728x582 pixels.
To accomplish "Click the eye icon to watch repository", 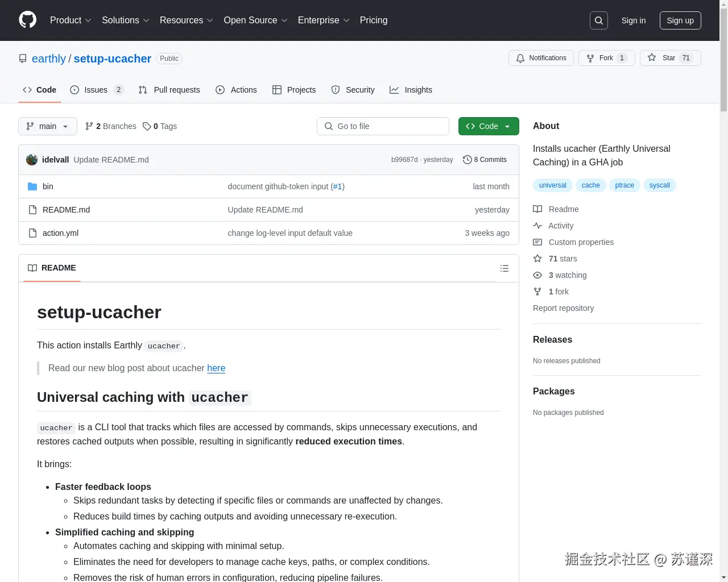I will click(537, 275).
